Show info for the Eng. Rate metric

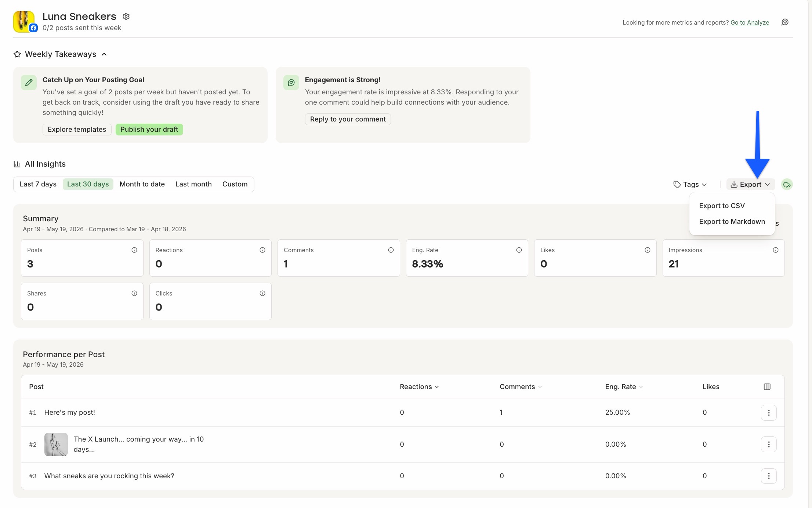point(519,250)
